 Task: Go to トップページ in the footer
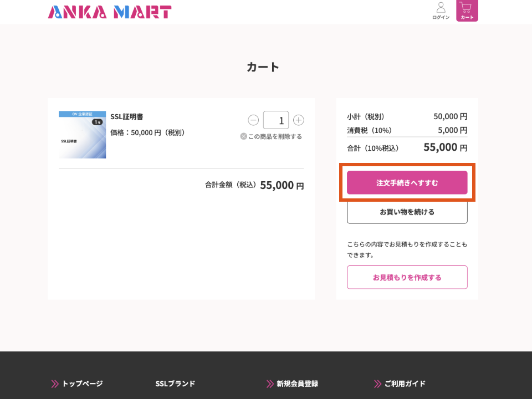82,383
